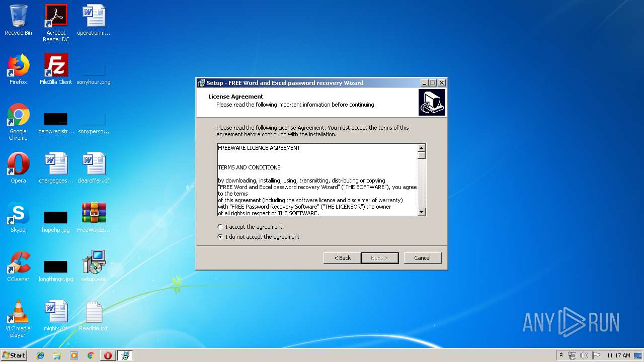This screenshot has width=644, height=362.
Task: Open the volume speaker tray icon
Action: point(584,355)
